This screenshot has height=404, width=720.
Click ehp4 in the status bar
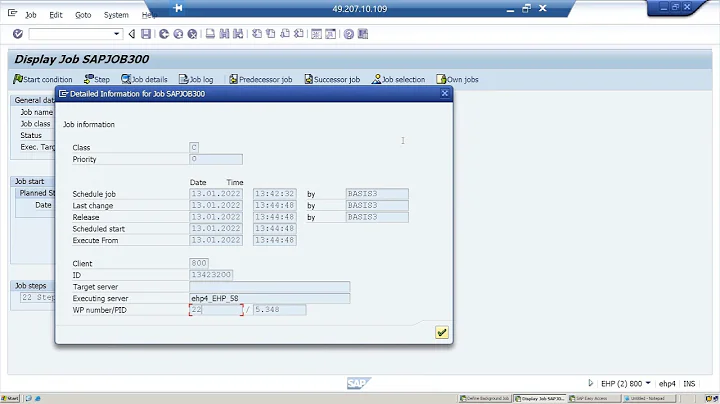click(667, 383)
